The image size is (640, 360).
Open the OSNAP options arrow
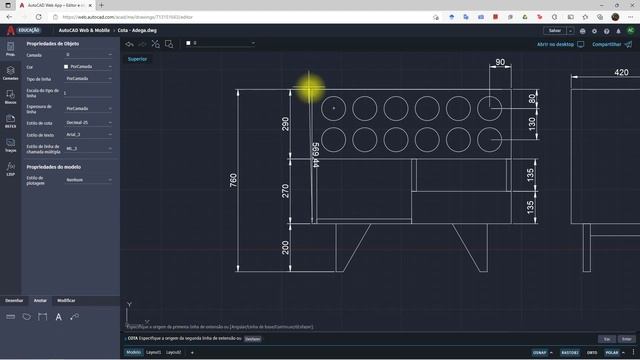click(551, 352)
